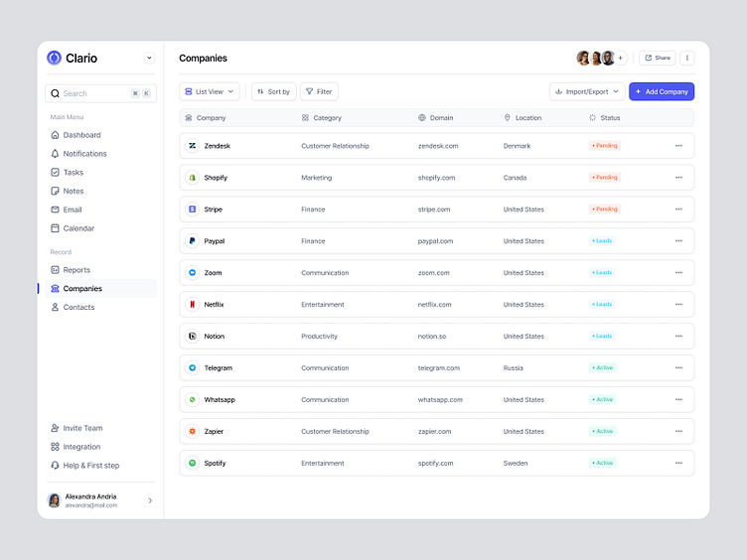Open the workspace dropdown next to Clario

149,59
